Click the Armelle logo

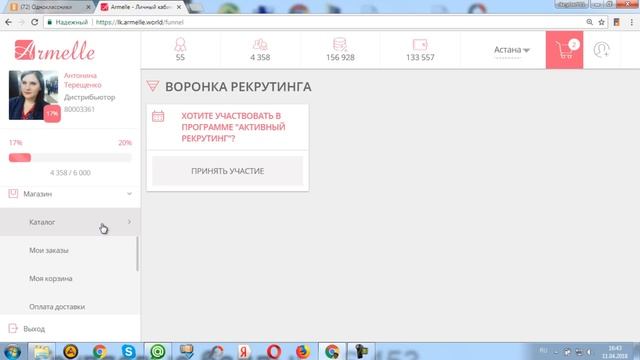55,50
